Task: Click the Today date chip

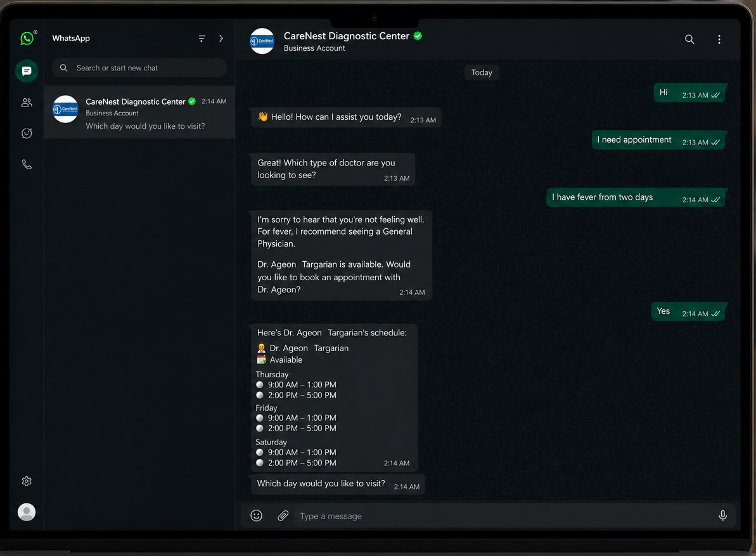Action: pyautogui.click(x=482, y=72)
